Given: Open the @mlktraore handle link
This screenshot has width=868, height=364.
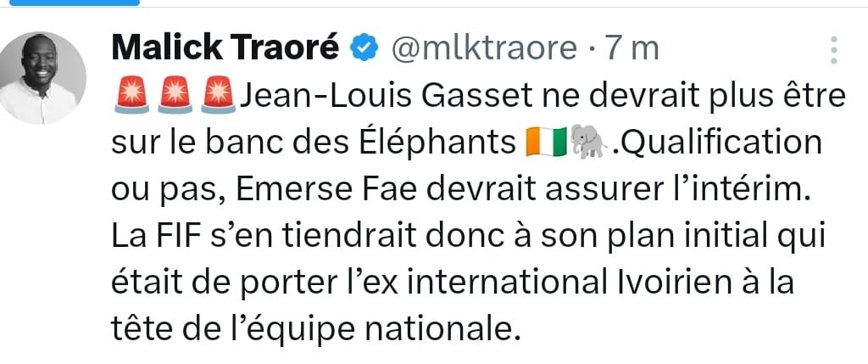Looking at the screenshot, I should click(x=482, y=48).
